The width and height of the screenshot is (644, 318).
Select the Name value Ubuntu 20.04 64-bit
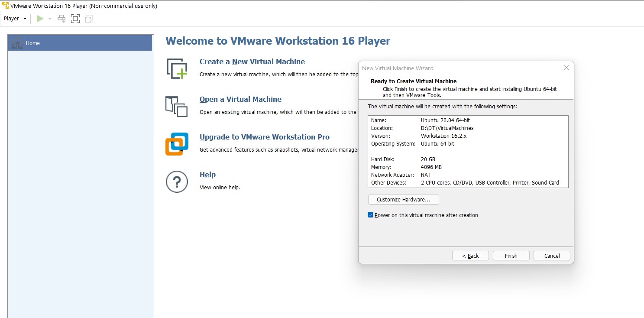pos(446,120)
